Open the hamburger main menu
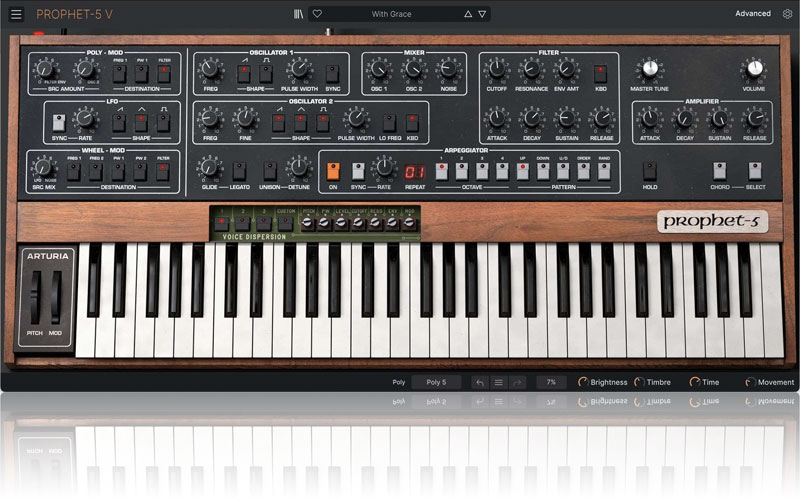This screenshot has width=800, height=500. (16, 14)
